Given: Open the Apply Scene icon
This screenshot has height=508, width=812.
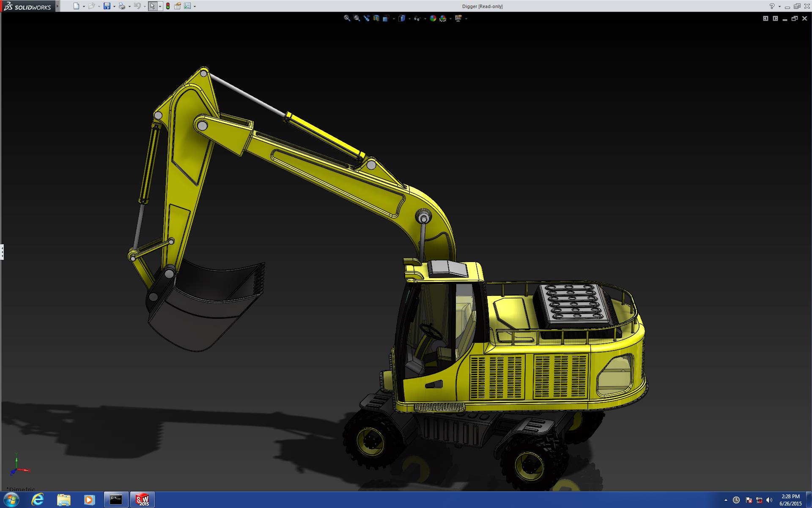Looking at the screenshot, I should coord(443,18).
